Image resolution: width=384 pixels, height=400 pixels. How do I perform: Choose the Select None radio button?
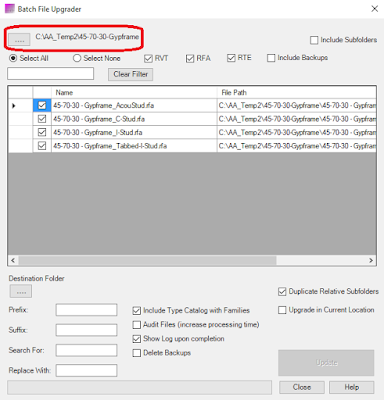coord(77,58)
